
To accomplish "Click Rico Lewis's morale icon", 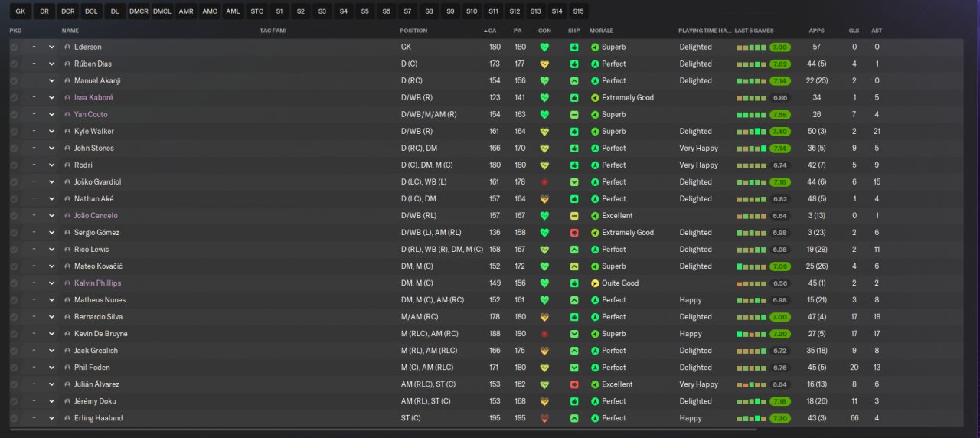I will coord(595,250).
